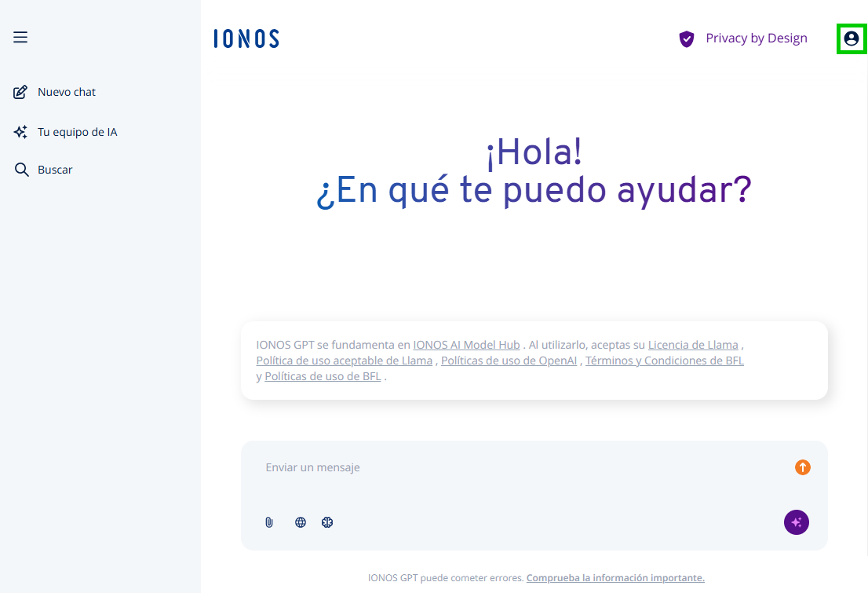The height and width of the screenshot is (593, 868).
Task: Click the IONOS logo
Action: tap(246, 38)
